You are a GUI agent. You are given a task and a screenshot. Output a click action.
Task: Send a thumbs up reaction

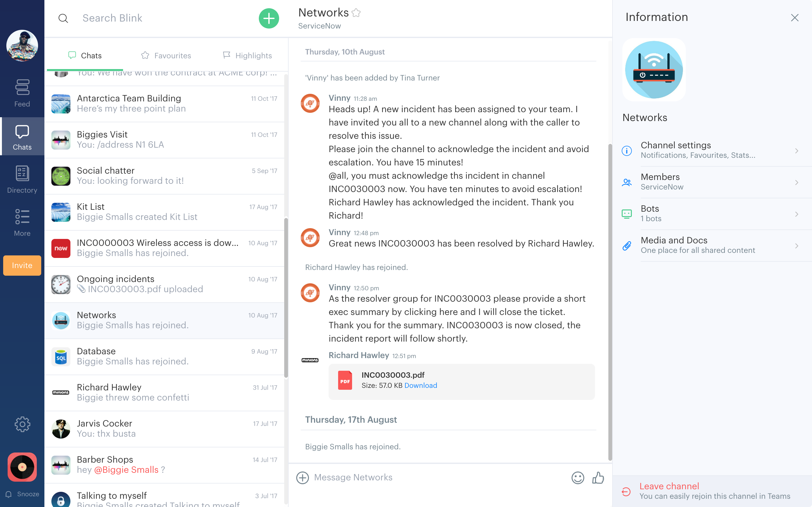pyautogui.click(x=598, y=478)
